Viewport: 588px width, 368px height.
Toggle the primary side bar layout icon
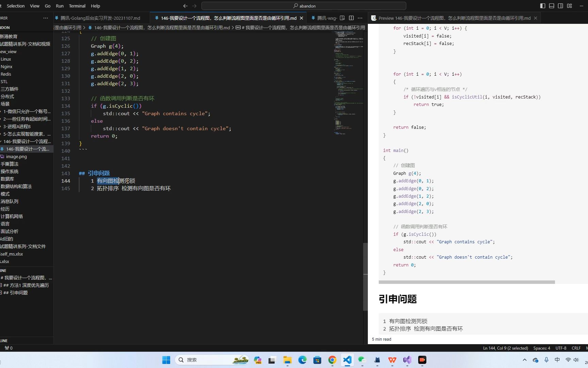pos(543,6)
